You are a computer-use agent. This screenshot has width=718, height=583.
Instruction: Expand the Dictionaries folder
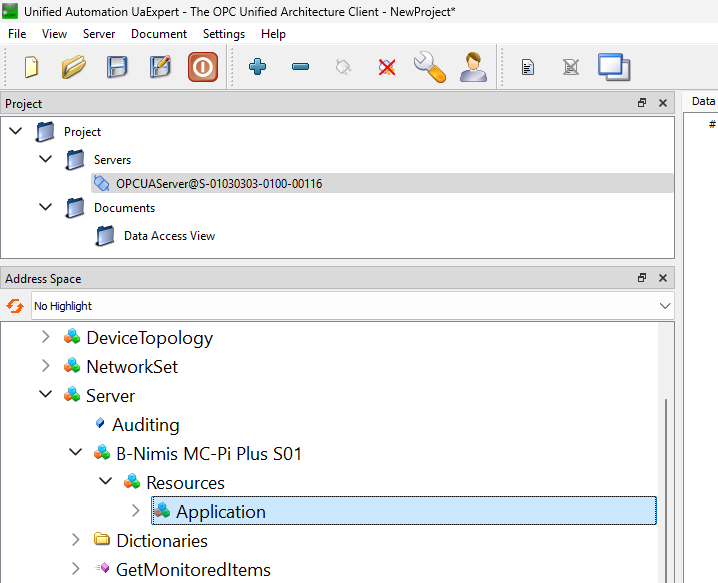[x=76, y=540]
